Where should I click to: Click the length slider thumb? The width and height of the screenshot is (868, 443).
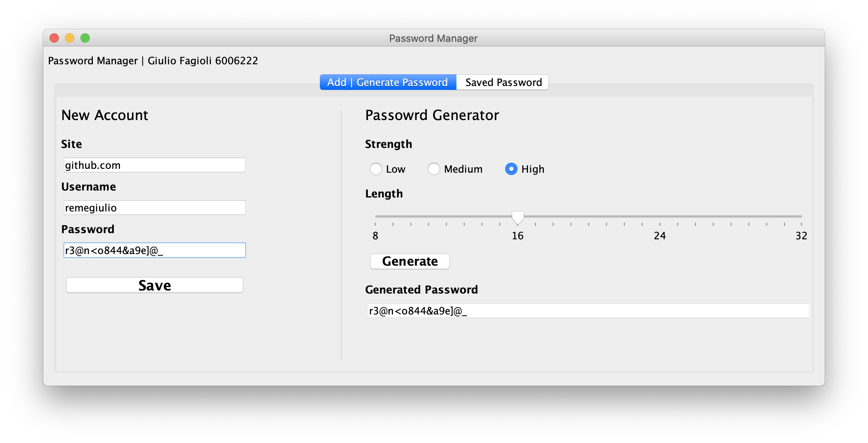point(518,217)
